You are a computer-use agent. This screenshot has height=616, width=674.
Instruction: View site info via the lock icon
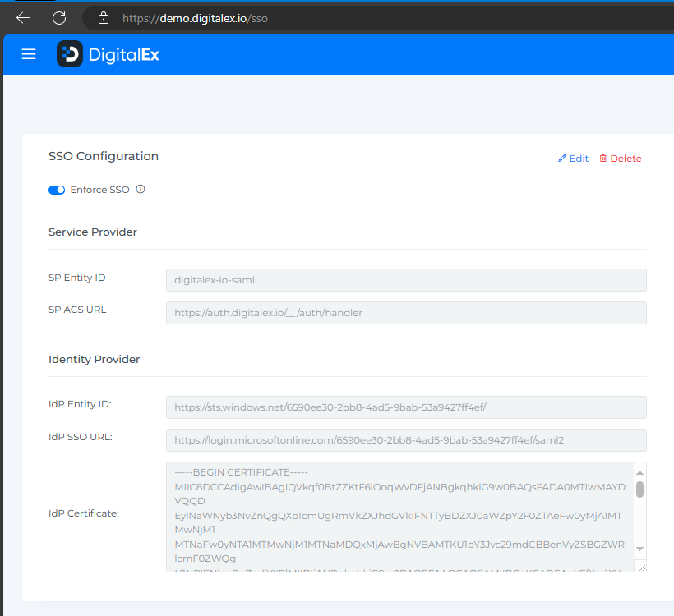(103, 17)
